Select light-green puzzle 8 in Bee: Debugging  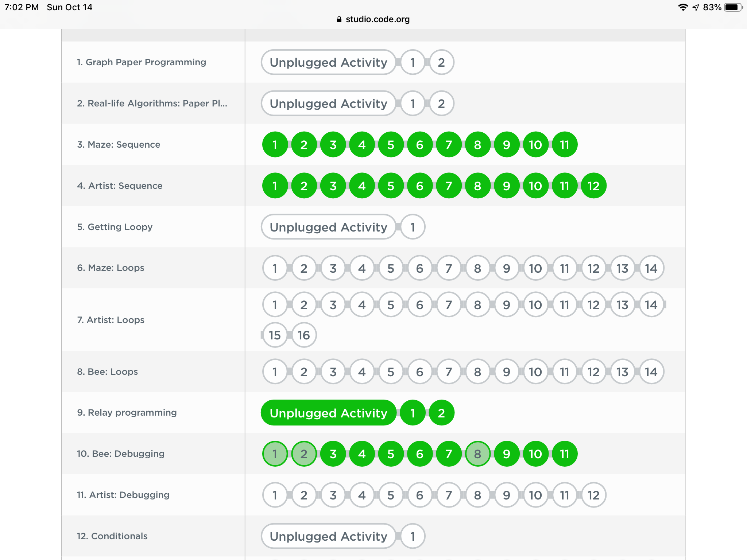click(477, 454)
